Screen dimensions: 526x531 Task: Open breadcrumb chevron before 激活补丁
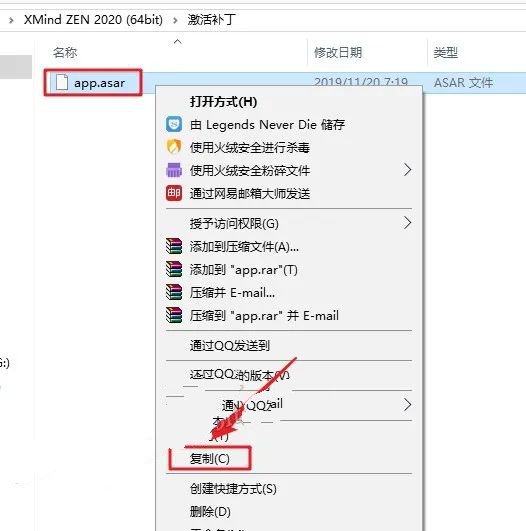(175, 20)
